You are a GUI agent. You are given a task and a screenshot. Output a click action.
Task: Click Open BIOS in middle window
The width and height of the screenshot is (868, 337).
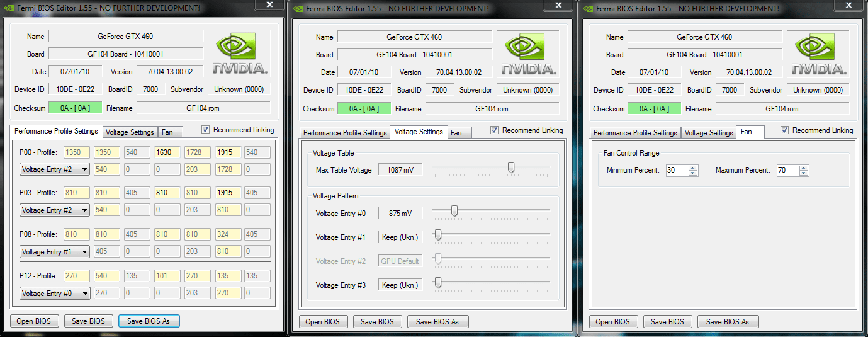323,322
